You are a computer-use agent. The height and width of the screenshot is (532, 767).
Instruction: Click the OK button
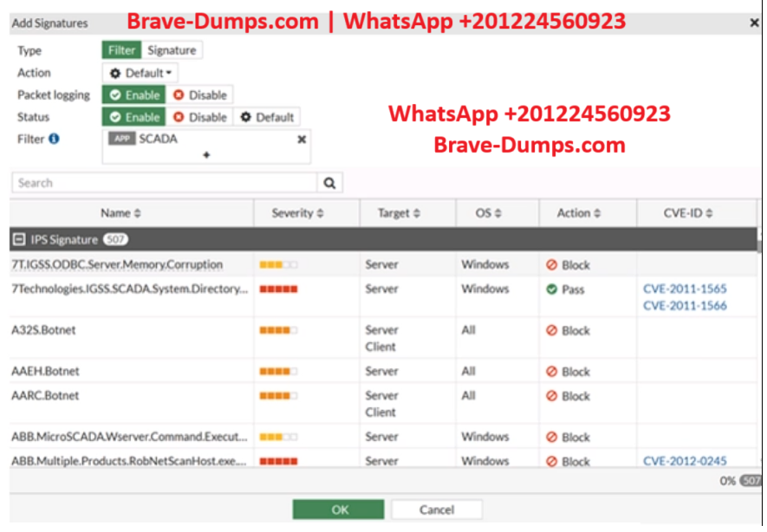tap(338, 509)
